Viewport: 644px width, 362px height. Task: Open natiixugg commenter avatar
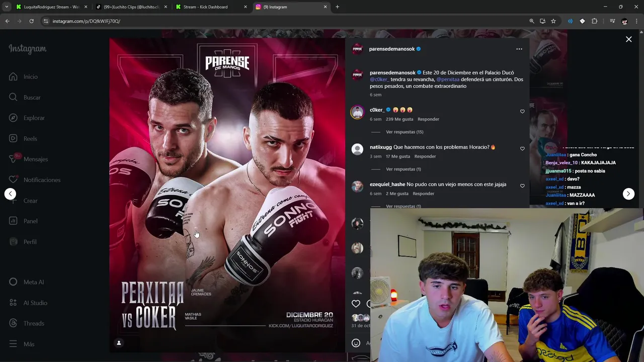point(357,149)
